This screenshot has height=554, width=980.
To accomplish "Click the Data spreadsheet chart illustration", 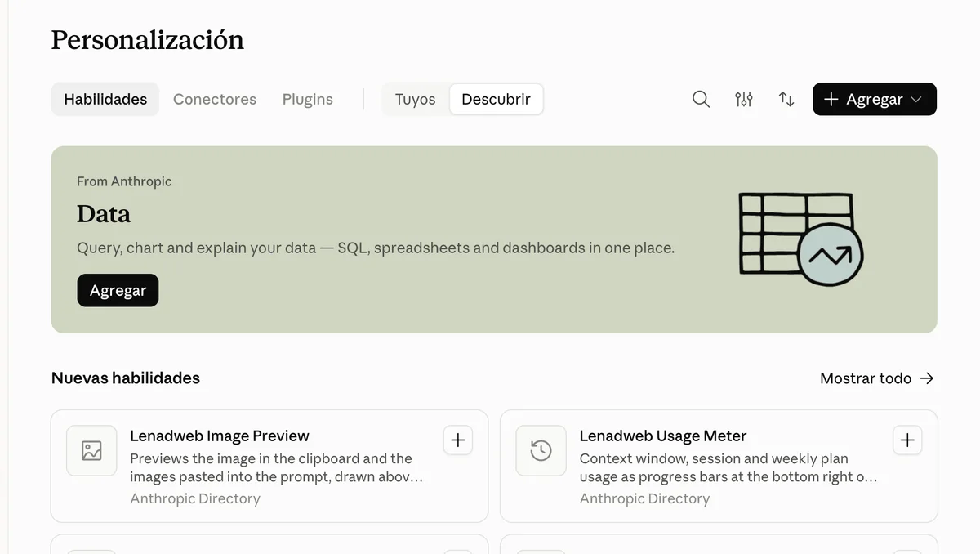I will point(800,239).
